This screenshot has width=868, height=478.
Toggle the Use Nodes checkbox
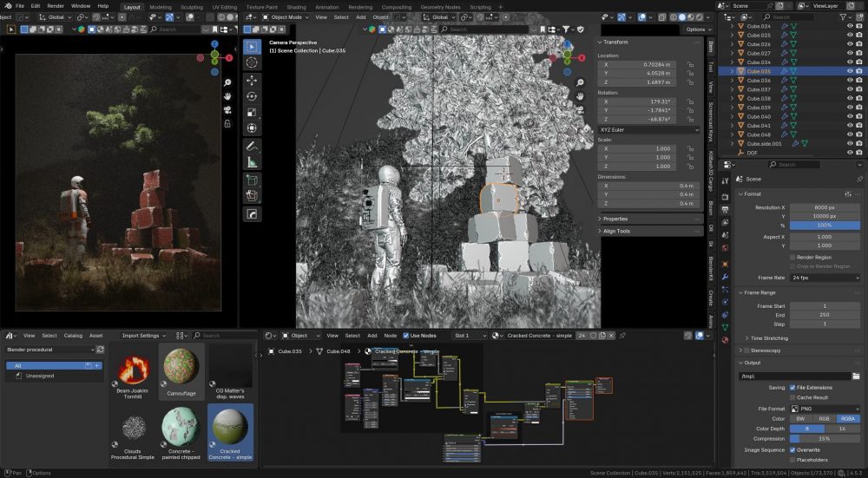[405, 335]
